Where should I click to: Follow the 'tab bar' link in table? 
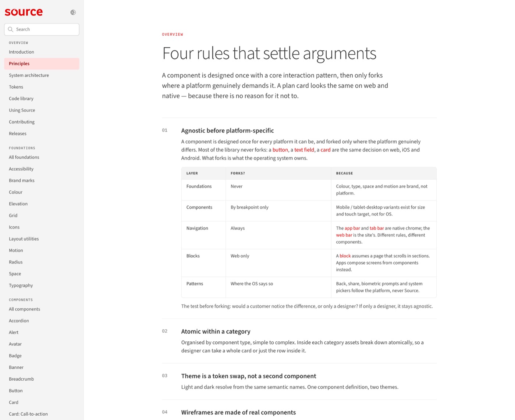(x=377, y=228)
